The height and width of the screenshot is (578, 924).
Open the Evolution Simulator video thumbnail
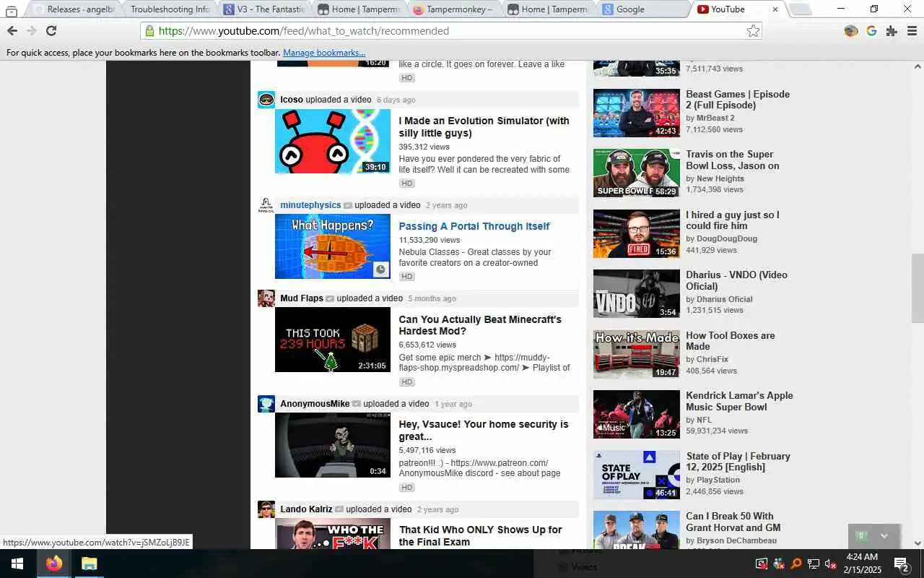click(x=332, y=142)
